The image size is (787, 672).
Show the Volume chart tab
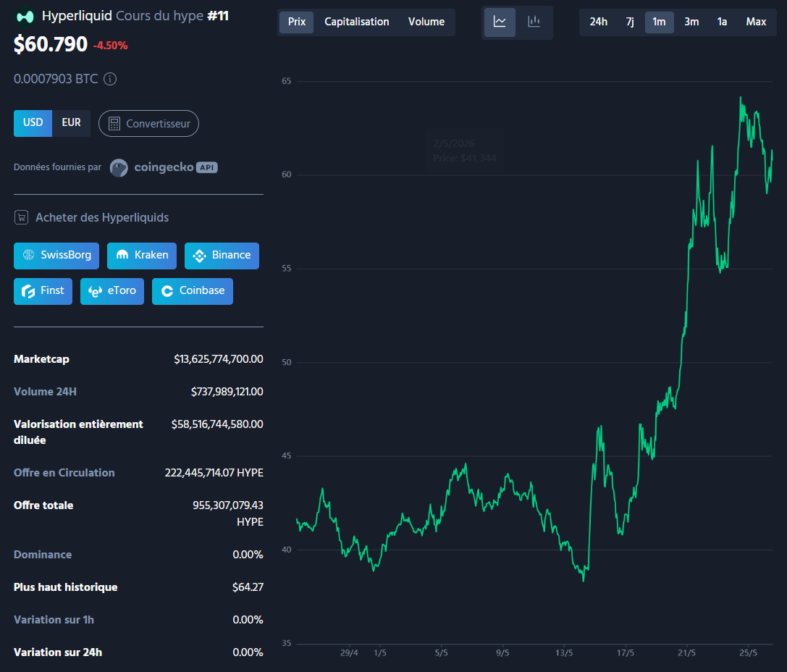tap(426, 22)
